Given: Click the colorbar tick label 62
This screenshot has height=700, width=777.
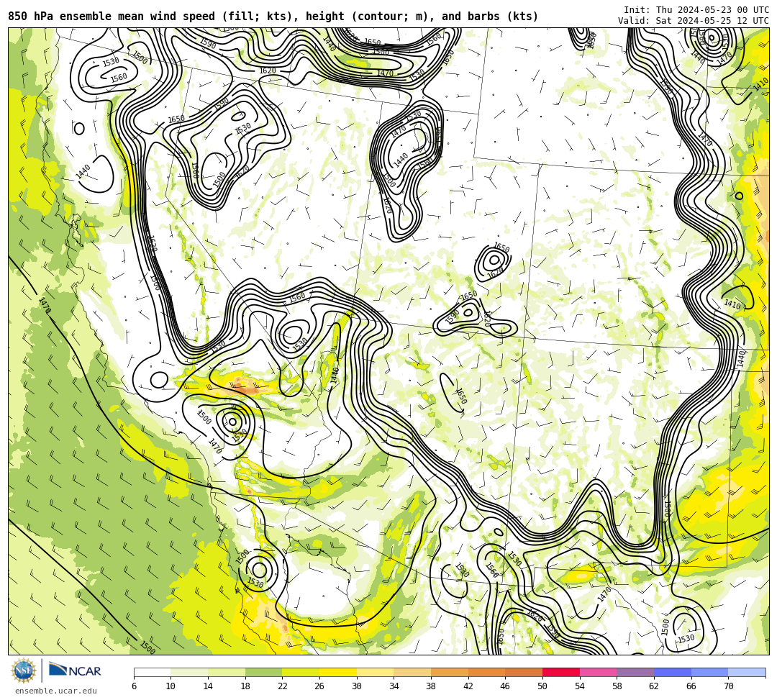Looking at the screenshot, I should 653,686.
